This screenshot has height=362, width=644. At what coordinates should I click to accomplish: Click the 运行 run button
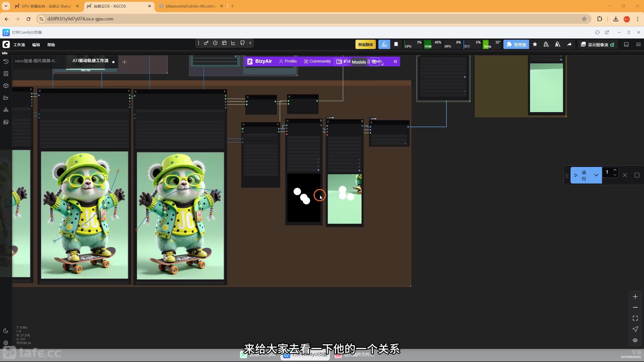point(581,175)
